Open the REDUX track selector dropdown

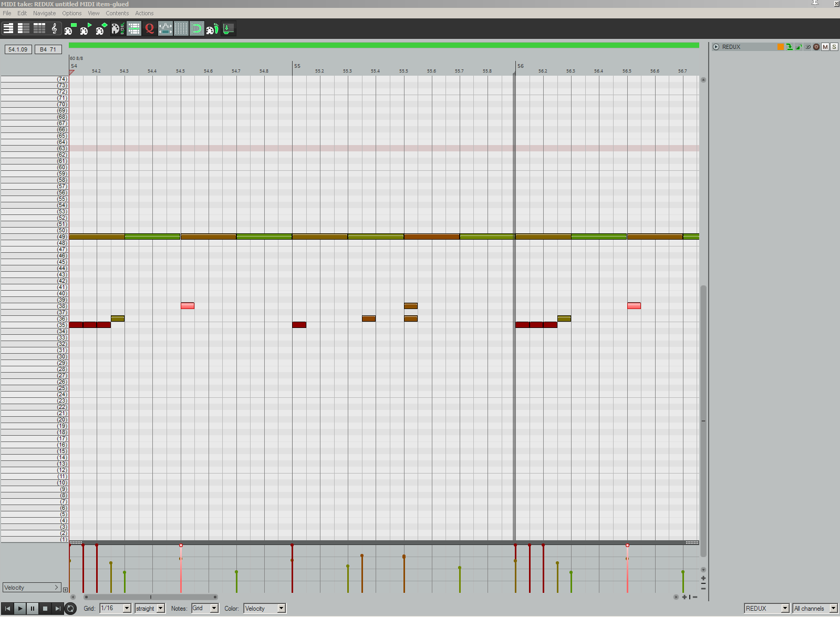click(x=766, y=608)
